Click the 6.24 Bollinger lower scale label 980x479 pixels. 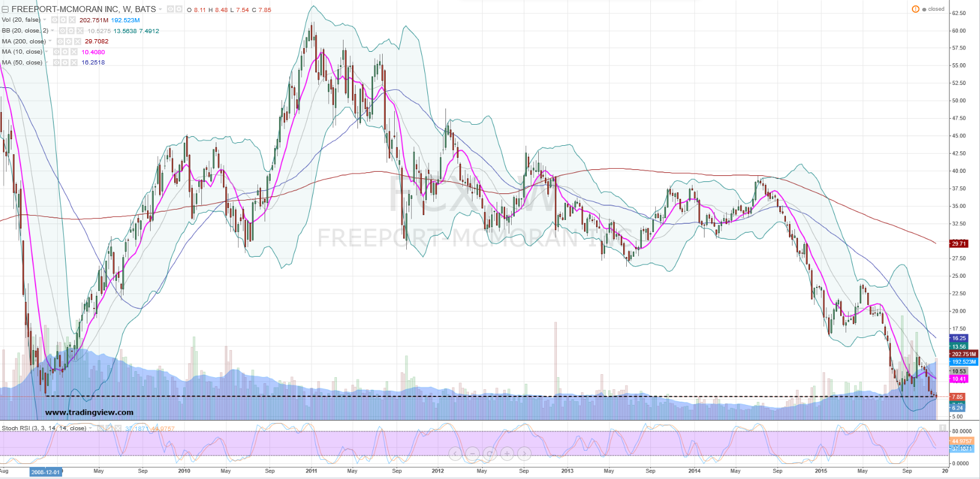[x=958, y=408]
